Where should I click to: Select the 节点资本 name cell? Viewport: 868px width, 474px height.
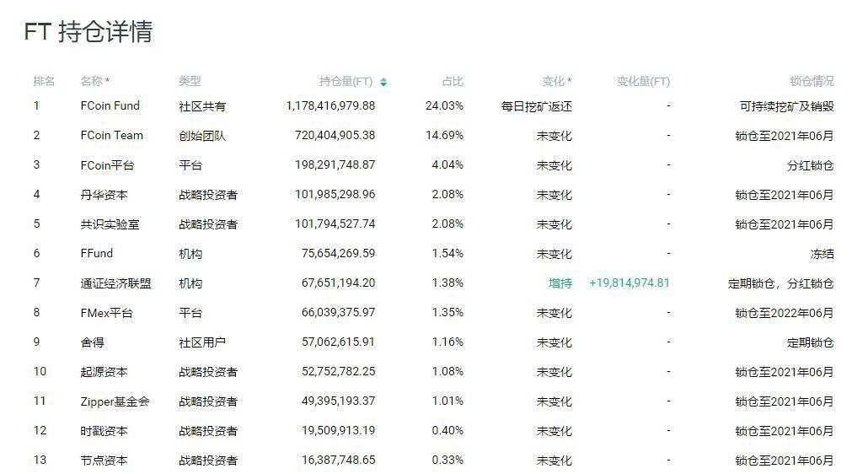point(104,461)
